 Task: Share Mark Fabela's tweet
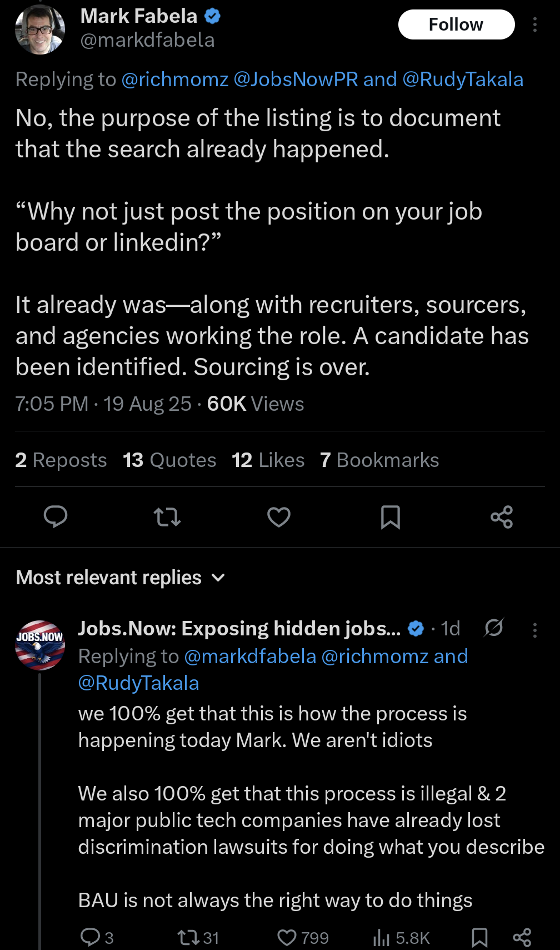click(501, 517)
